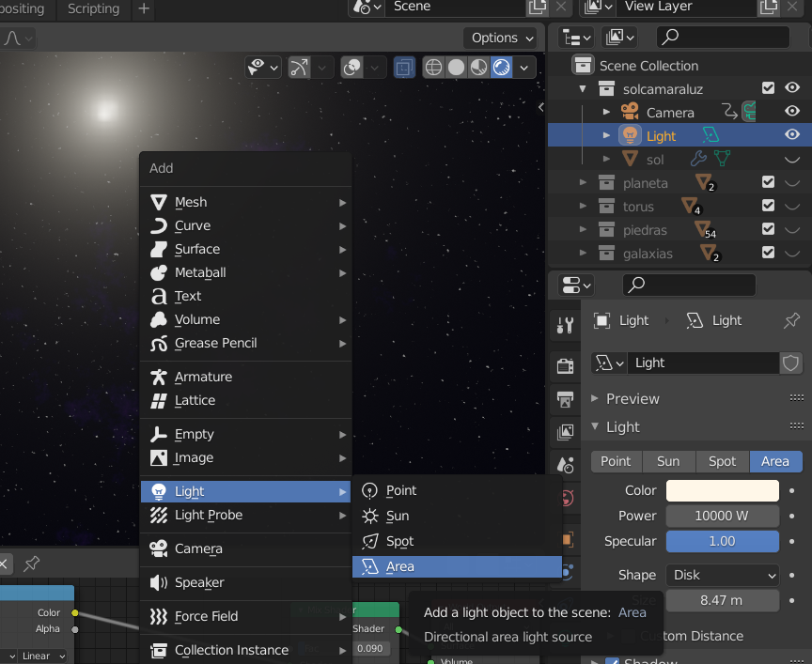Click the Light object bulb icon in outliner
Image resolution: width=812 pixels, height=664 pixels.
[x=631, y=135]
